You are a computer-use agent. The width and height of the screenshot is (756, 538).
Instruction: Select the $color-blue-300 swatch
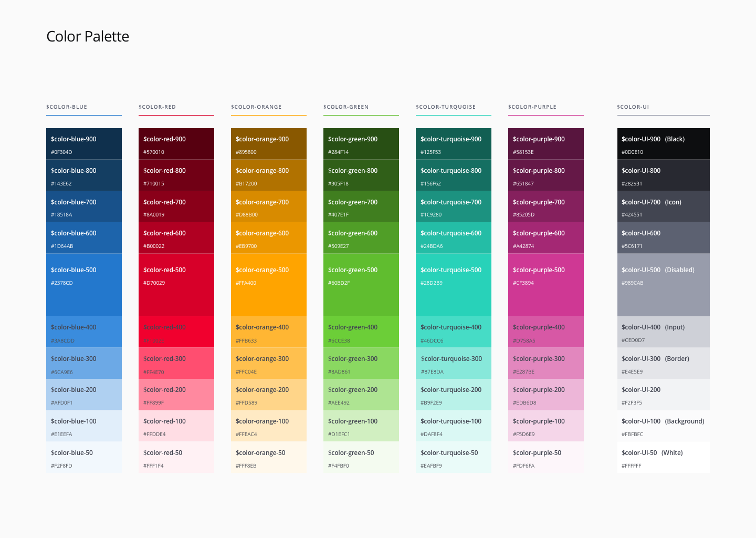click(x=84, y=363)
